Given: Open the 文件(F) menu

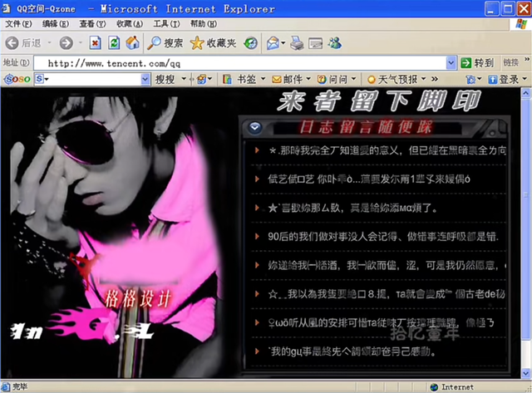Looking at the screenshot, I should (18, 24).
